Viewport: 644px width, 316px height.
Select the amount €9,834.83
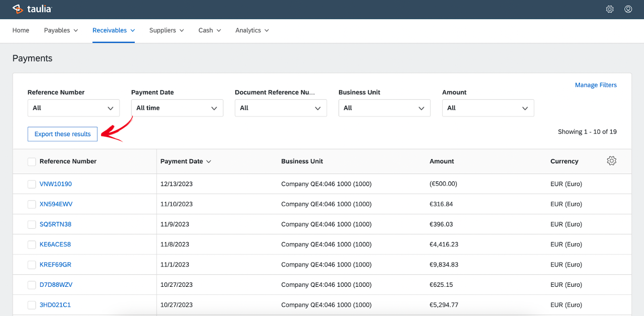[x=444, y=265]
